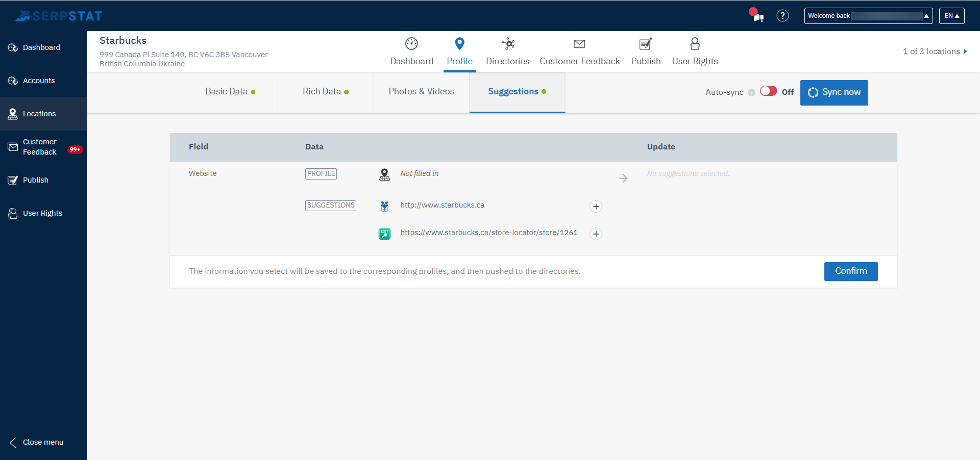This screenshot has width=980, height=460.
Task: Click the Publish edit icon in top nav
Action: point(646,44)
